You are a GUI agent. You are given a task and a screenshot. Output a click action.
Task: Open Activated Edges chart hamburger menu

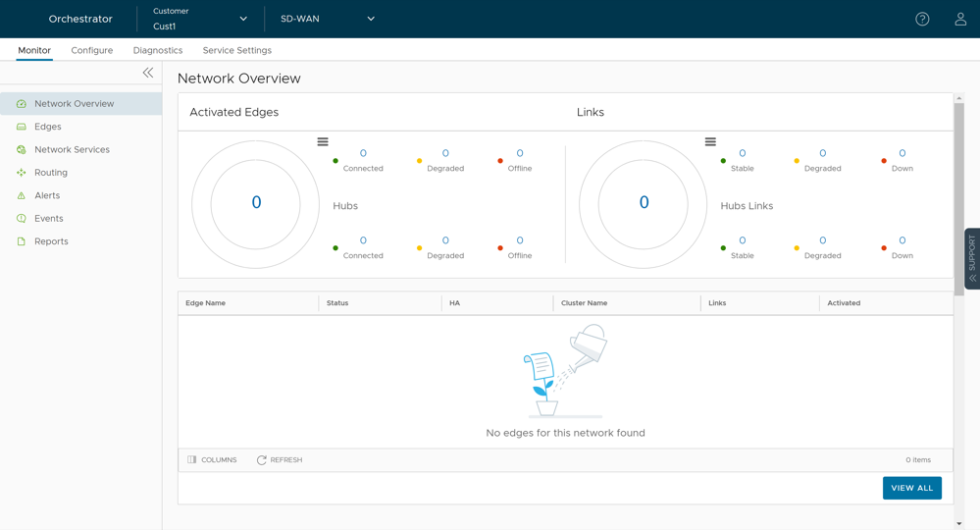[x=323, y=142]
